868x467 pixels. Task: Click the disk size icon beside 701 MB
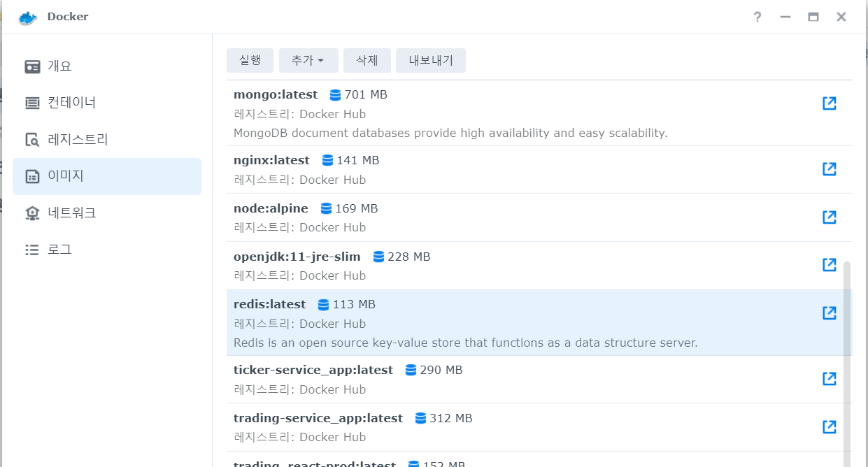coord(336,95)
